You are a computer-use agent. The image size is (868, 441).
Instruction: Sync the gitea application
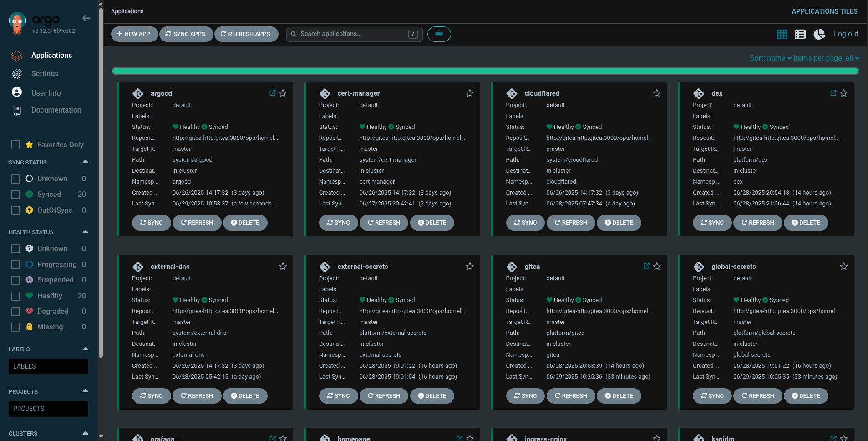click(525, 396)
